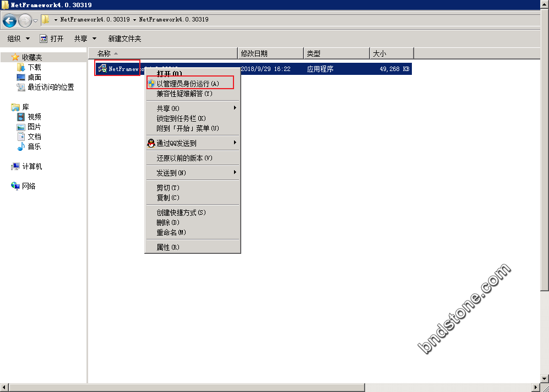Select the 下载 favorites label

pyautogui.click(x=34, y=67)
